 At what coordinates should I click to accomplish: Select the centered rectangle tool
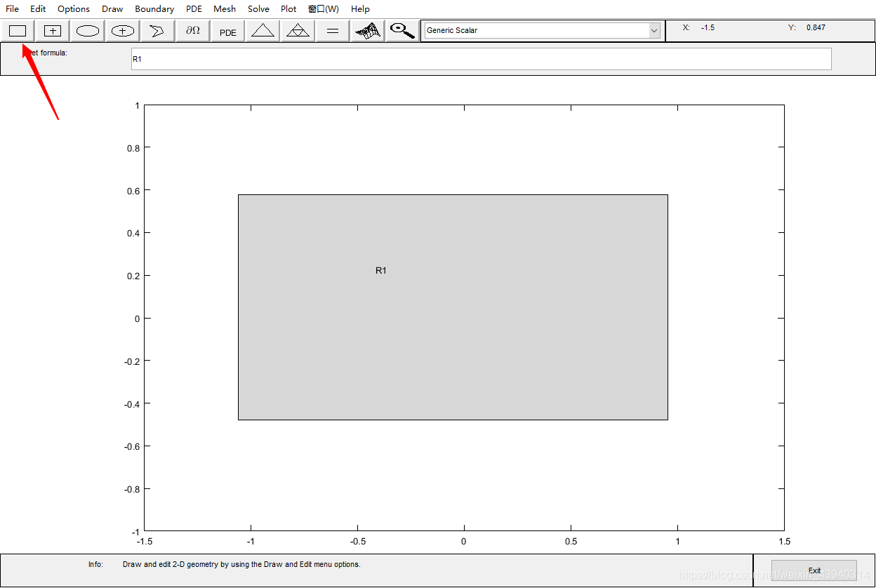[53, 30]
